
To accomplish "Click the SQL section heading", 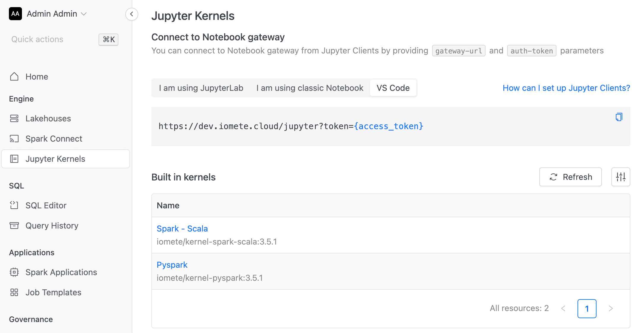I will click(17, 186).
